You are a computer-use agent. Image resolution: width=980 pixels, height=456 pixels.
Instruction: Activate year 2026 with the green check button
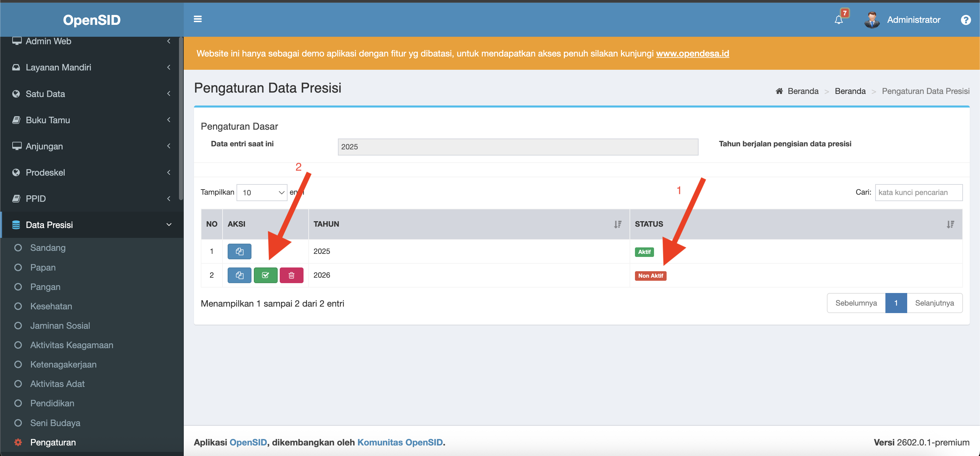[x=265, y=275]
